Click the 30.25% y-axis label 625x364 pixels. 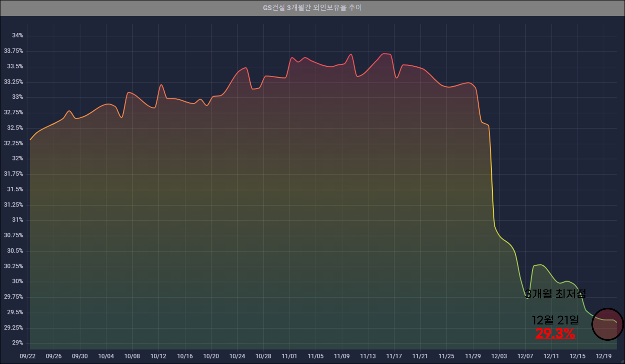click(14, 266)
